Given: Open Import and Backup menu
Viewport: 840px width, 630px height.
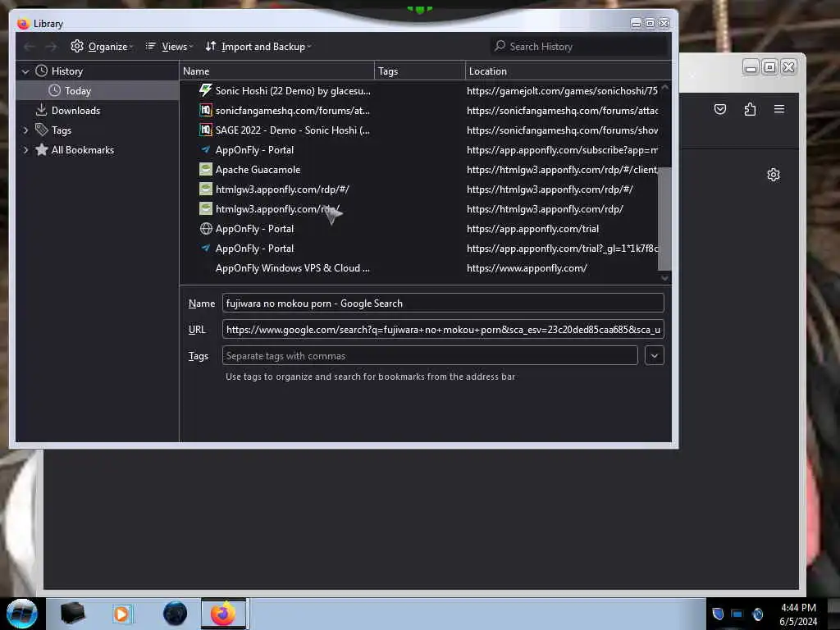Looking at the screenshot, I should (258, 47).
